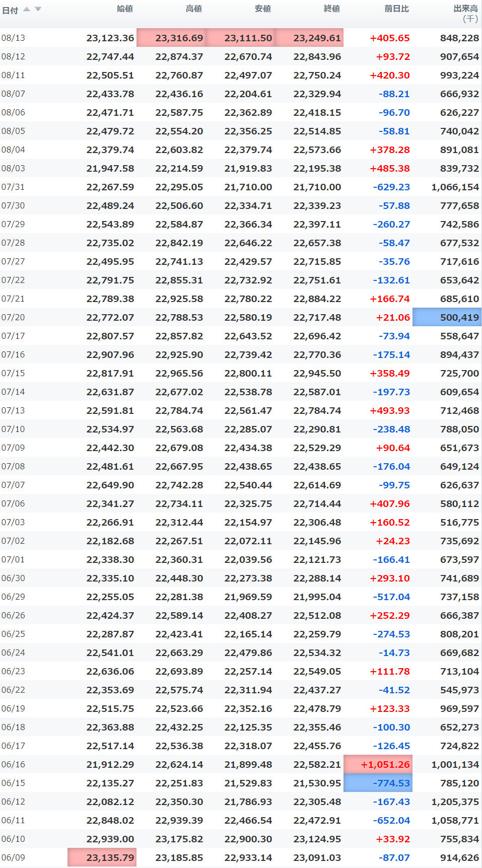
Task: Select the -176.04 change on 07/08
Action: (391, 466)
